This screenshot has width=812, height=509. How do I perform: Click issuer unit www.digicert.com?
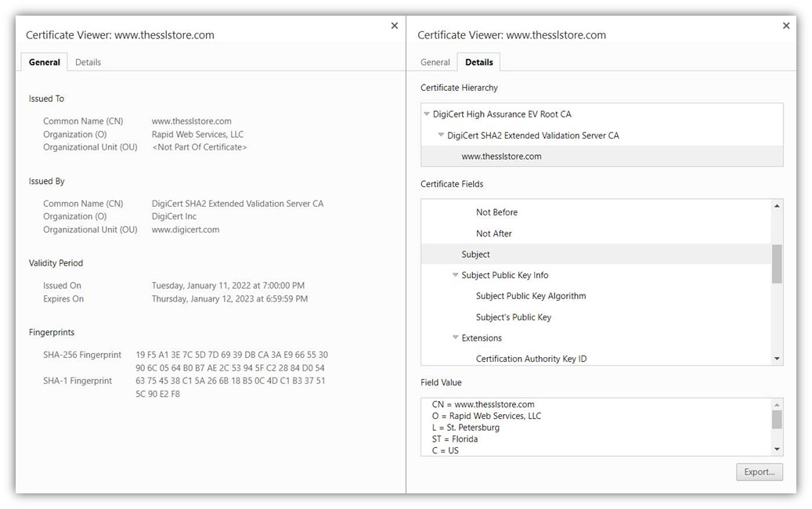[x=186, y=229]
